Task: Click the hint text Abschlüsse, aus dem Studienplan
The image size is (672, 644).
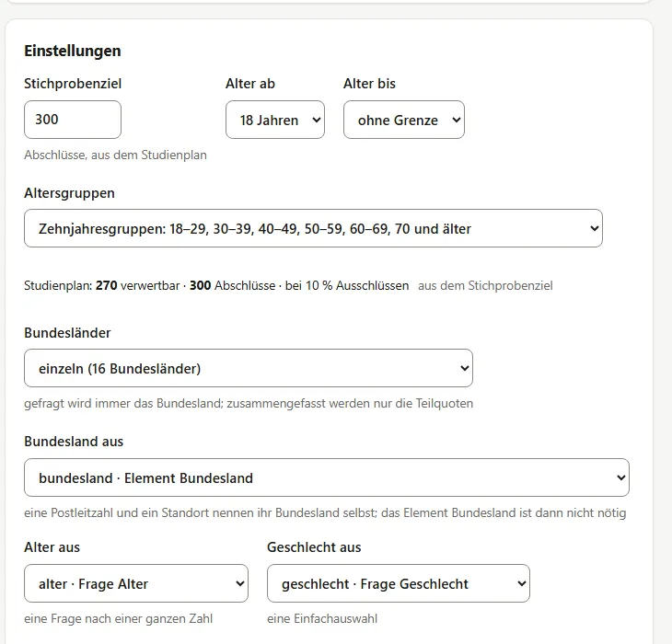Action: pyautogui.click(x=115, y=155)
